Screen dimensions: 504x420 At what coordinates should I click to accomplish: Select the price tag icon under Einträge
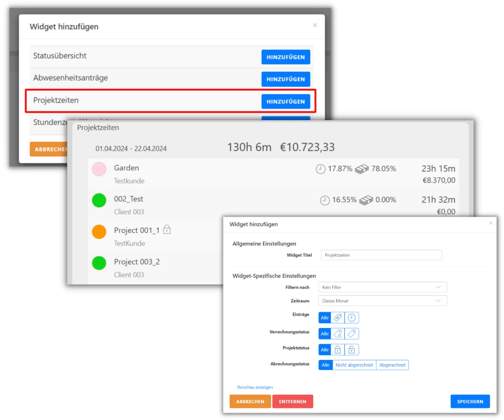(x=337, y=318)
